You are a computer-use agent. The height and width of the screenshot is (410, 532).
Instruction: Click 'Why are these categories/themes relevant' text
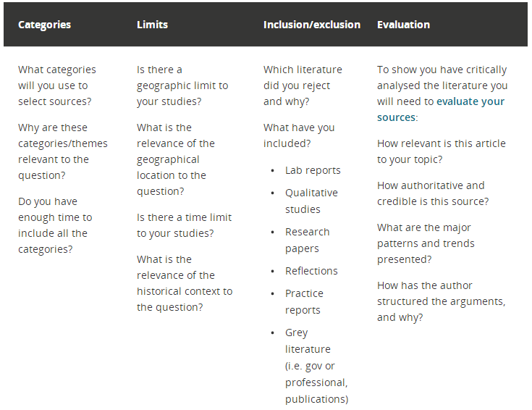click(x=63, y=151)
